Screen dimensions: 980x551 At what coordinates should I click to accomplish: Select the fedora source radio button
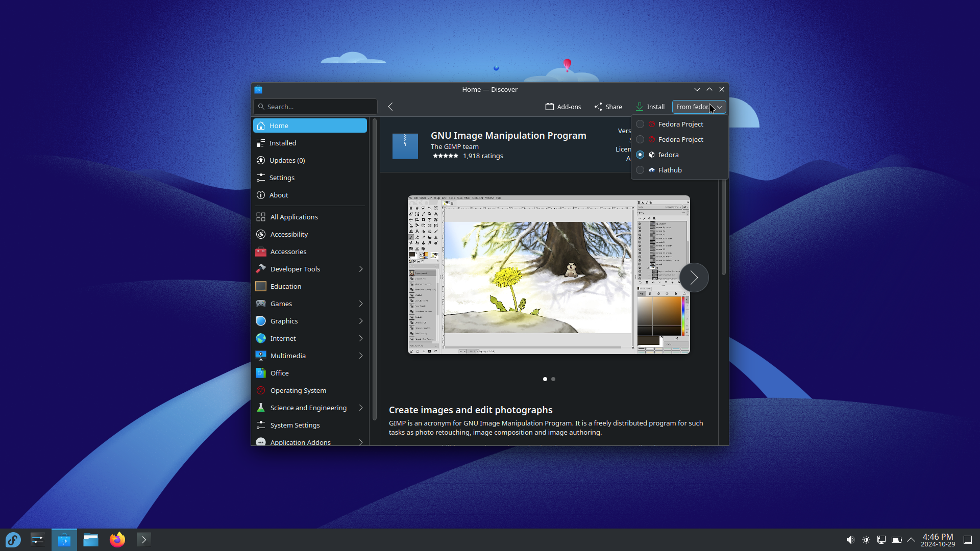pyautogui.click(x=640, y=155)
